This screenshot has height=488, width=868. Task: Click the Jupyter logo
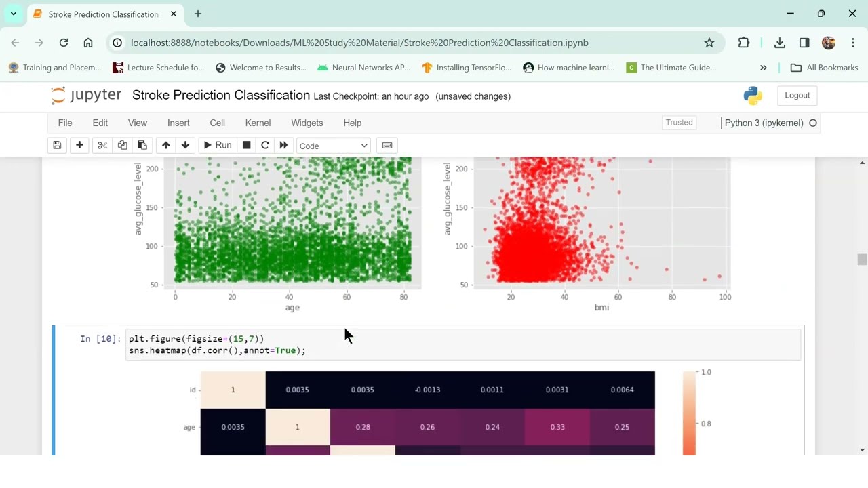click(86, 96)
